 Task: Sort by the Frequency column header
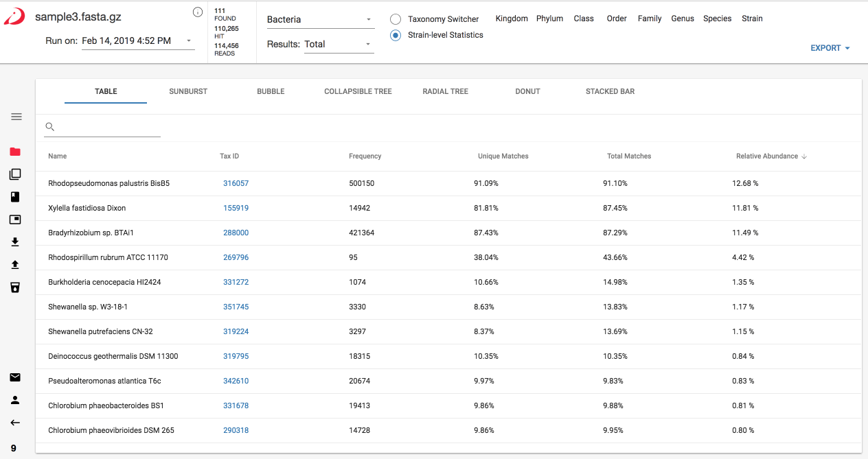point(365,156)
